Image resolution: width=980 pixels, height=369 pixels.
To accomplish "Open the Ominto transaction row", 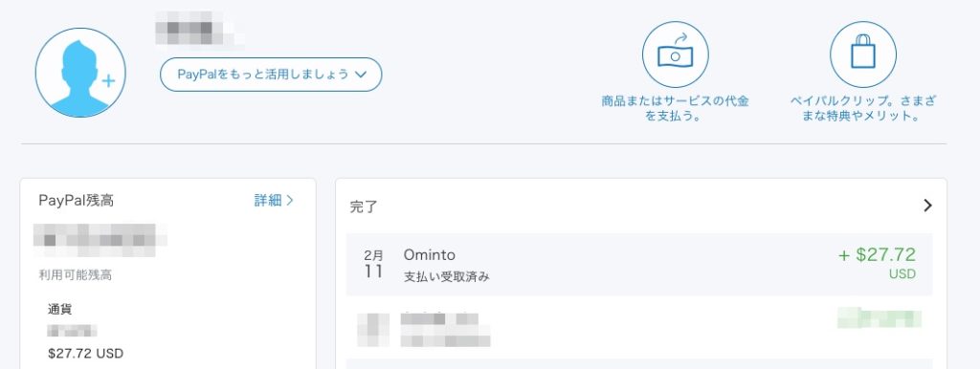I will 638,264.
